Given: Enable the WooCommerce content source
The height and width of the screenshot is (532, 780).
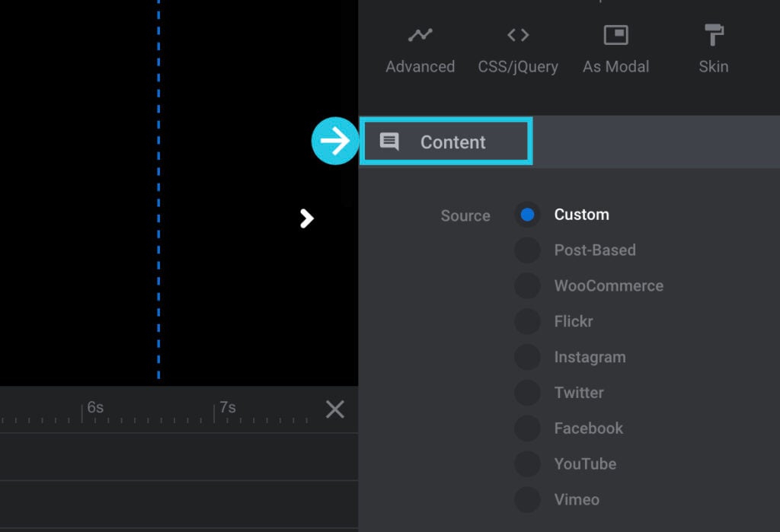Looking at the screenshot, I should [528, 286].
